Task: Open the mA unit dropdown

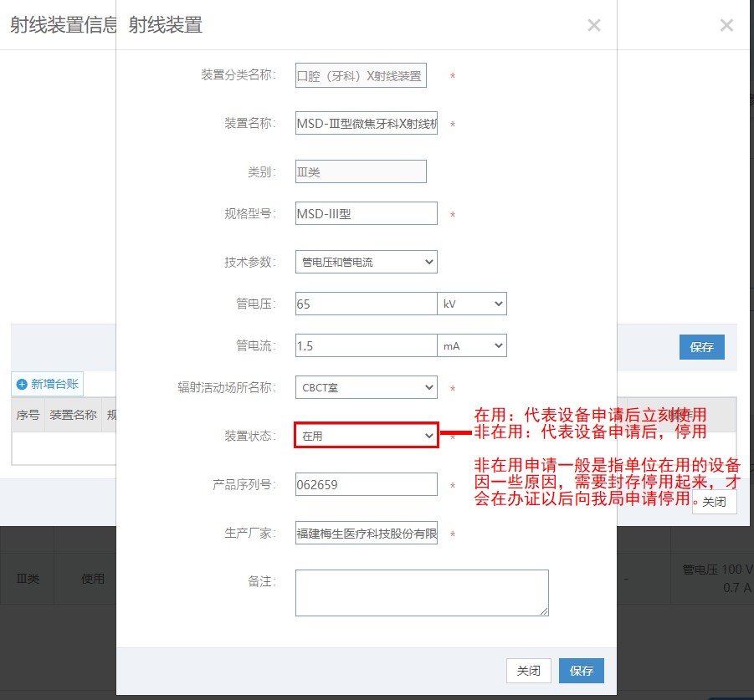Action: click(472, 345)
